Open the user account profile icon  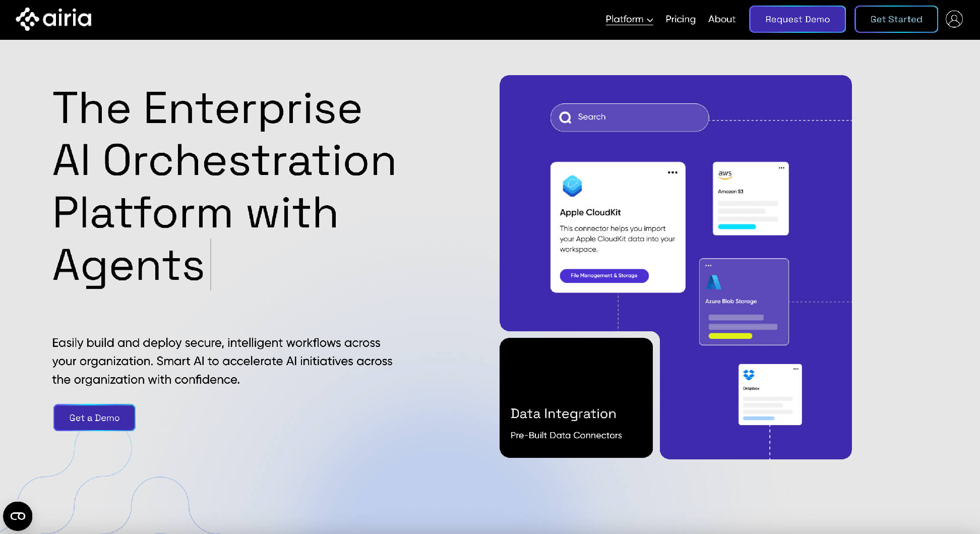click(954, 19)
